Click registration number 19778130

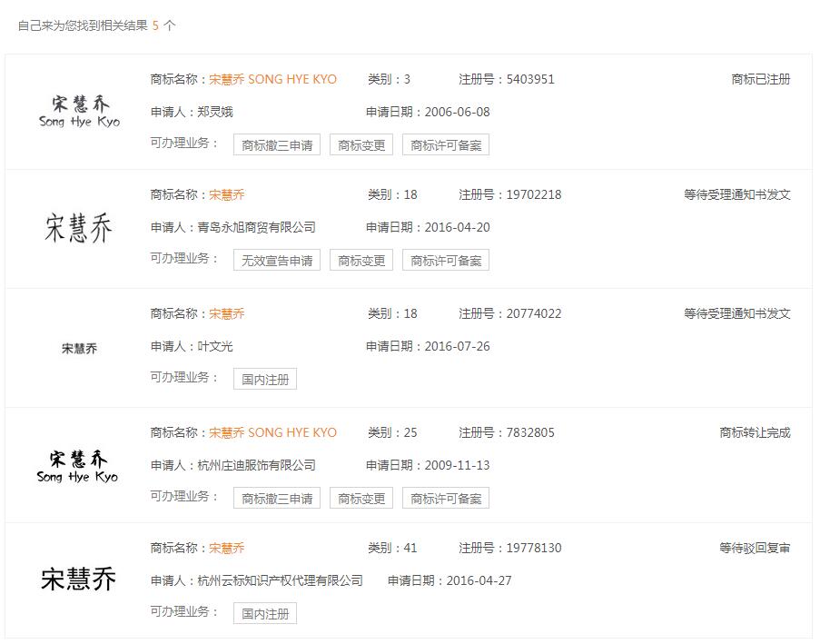[534, 548]
